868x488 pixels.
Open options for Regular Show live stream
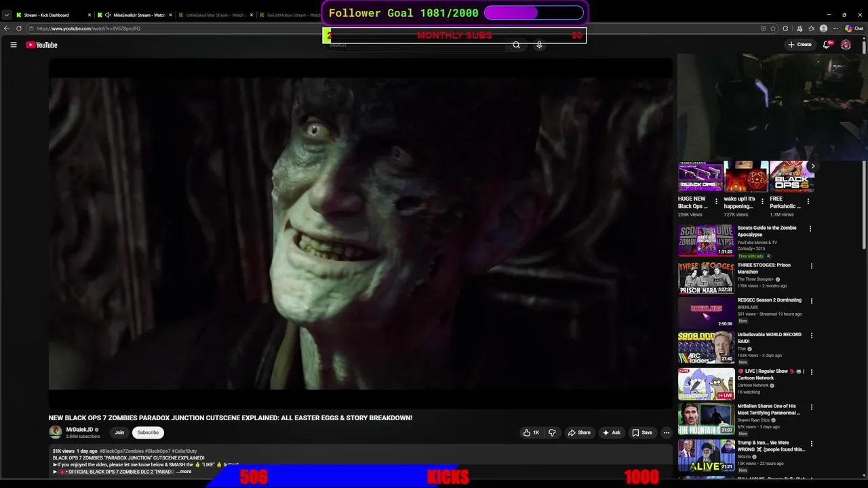pos(811,372)
